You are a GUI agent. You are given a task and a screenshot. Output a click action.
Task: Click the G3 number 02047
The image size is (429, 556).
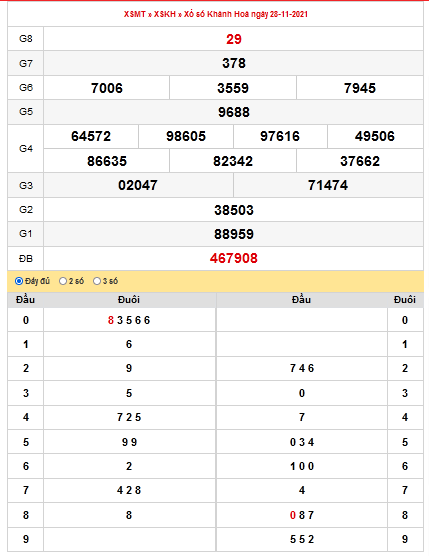[138, 185]
